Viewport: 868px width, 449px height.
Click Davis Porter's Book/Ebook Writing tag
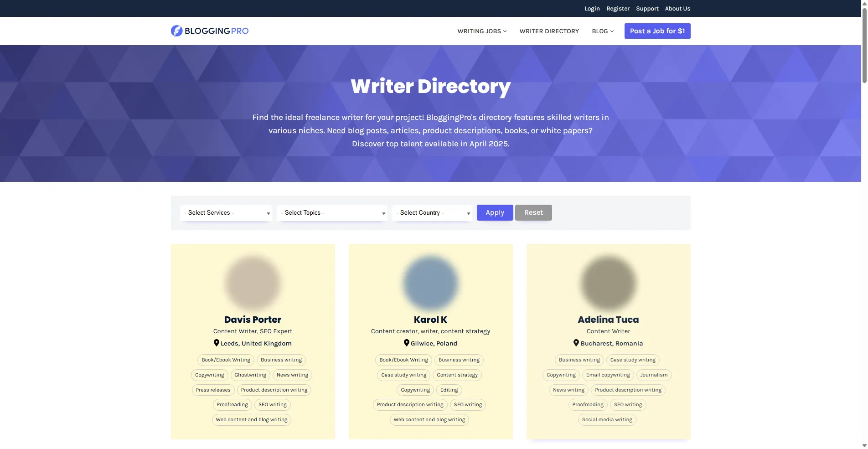(226, 360)
